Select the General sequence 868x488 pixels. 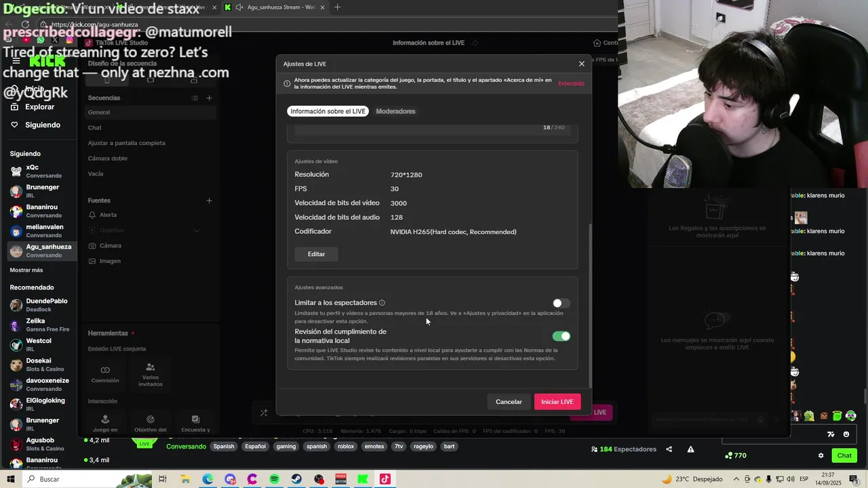151,113
